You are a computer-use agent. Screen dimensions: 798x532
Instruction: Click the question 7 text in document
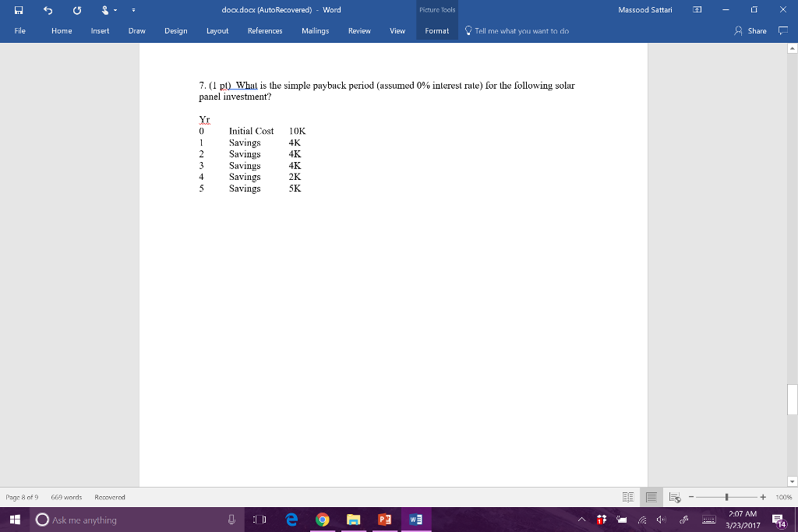click(x=387, y=91)
